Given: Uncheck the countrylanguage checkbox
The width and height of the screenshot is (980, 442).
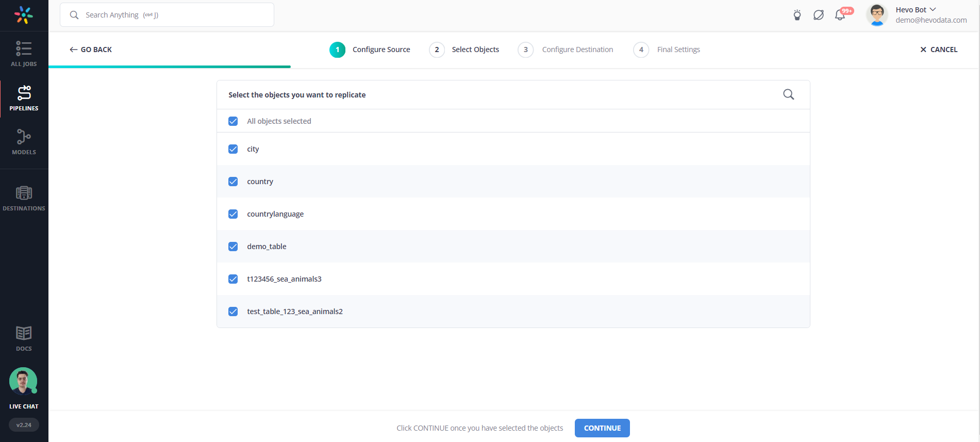Looking at the screenshot, I should coord(233,214).
